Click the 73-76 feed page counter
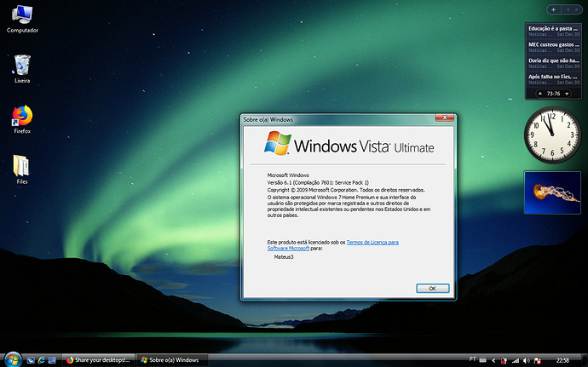588x367 pixels. point(554,94)
